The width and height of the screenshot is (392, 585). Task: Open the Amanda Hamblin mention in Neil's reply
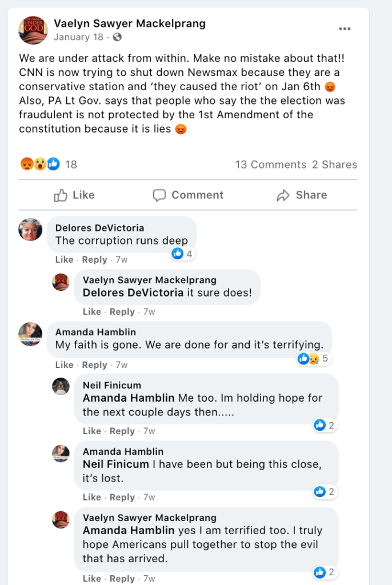click(129, 398)
